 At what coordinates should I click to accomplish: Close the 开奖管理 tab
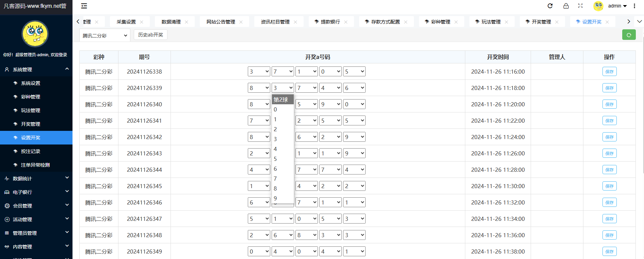click(x=557, y=22)
